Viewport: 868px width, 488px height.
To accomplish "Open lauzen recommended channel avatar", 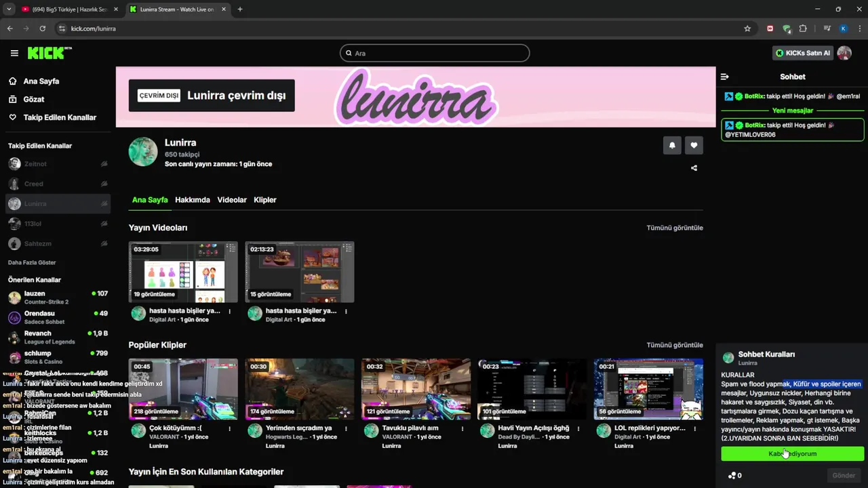I will [14, 298].
